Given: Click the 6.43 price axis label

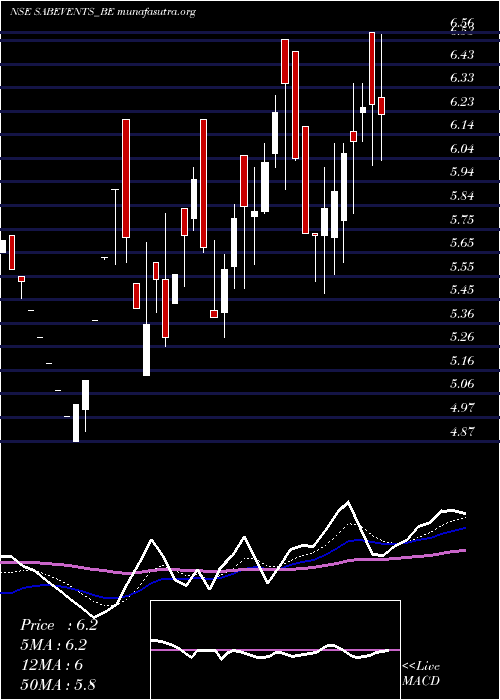Looking at the screenshot, I should tap(462, 54).
